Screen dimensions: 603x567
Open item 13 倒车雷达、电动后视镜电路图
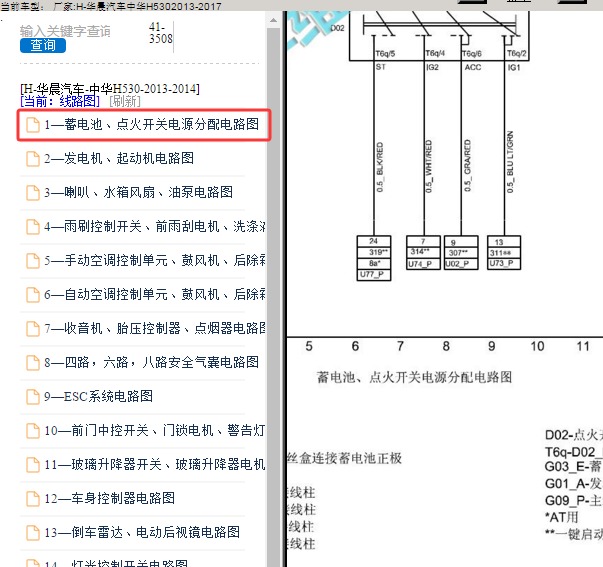pos(142,532)
